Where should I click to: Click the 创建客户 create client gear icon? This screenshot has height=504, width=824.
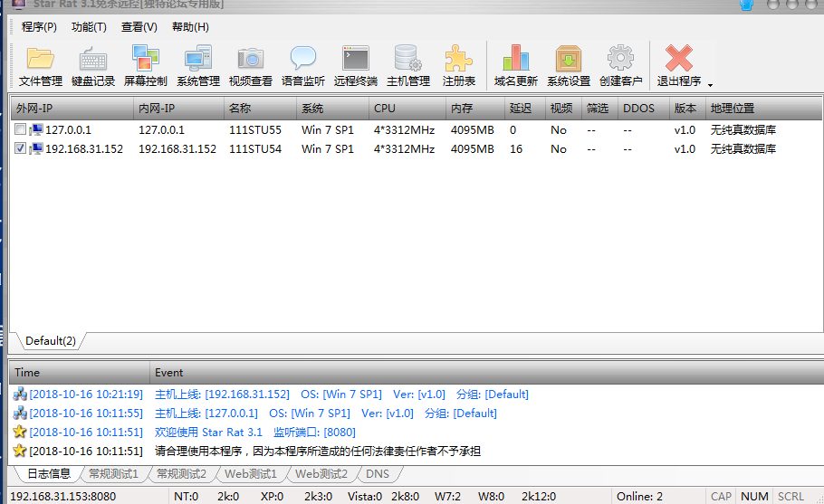[x=620, y=58]
